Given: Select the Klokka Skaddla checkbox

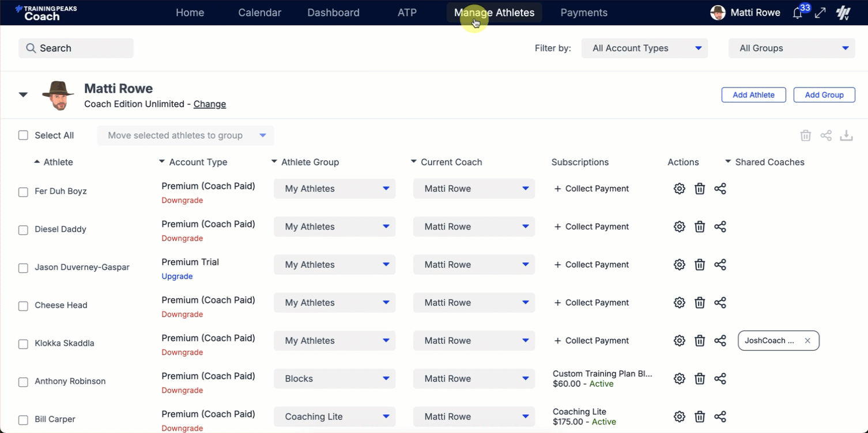Looking at the screenshot, I should click(x=23, y=344).
